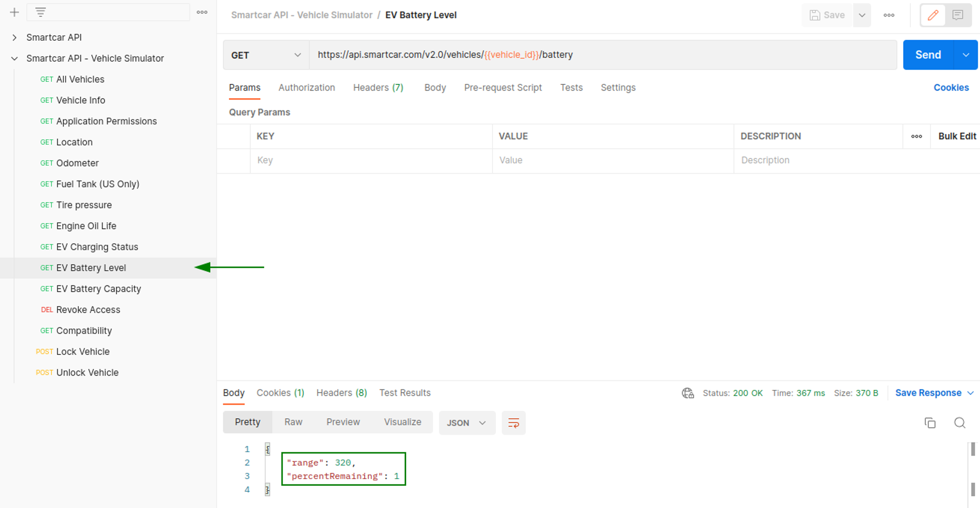
Task: Open the Vehicle Info request
Action: [81, 101]
